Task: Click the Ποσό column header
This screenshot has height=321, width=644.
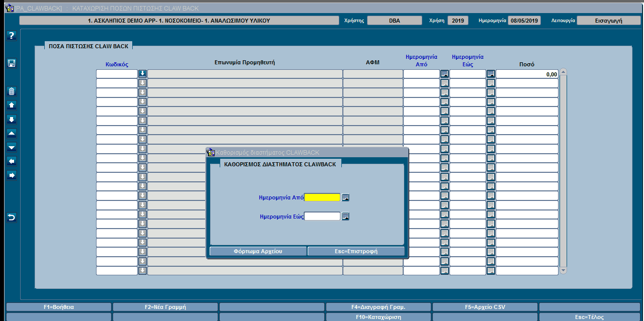Action: tap(527, 64)
